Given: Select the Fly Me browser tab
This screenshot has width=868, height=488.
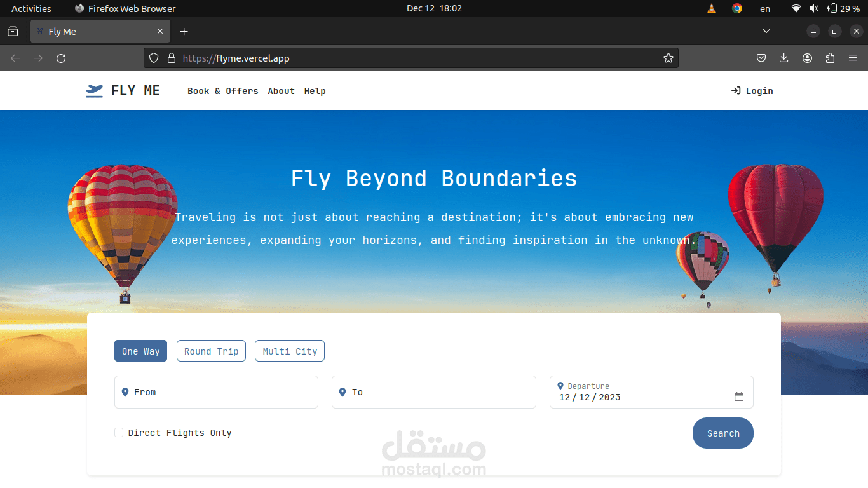Looking at the screenshot, I should 95,30.
